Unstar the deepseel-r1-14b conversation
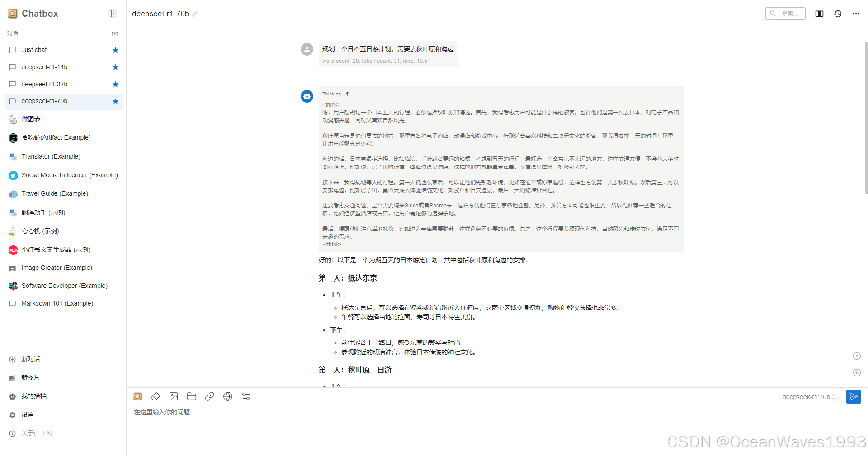Viewport: 868px width, 456px height. coord(115,67)
